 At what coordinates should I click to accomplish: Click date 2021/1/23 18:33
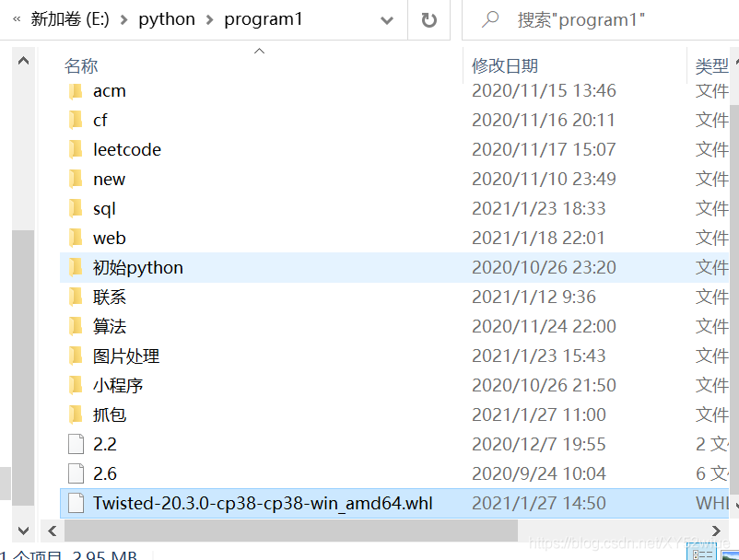(x=539, y=208)
